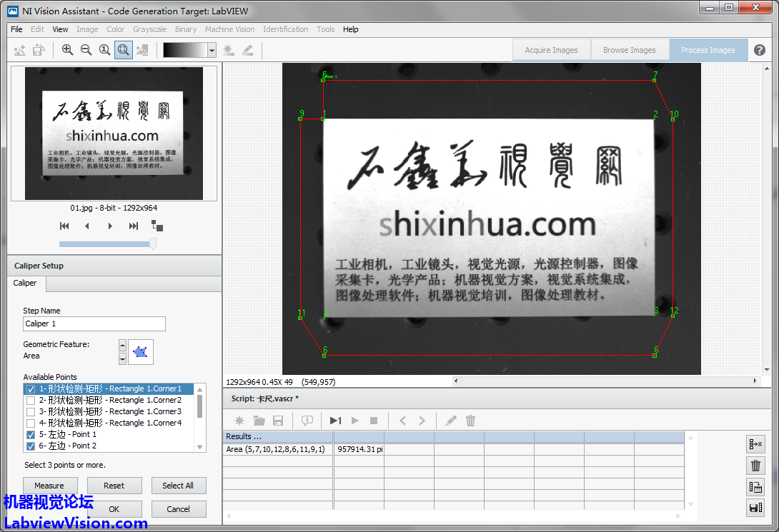The width and height of the screenshot is (779, 532).
Task: Step Geometric Feature selector down
Action: [x=122, y=358]
